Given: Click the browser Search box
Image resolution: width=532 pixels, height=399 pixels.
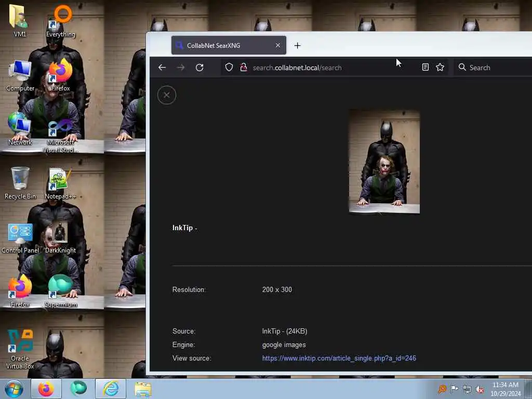Looking at the screenshot, I should [x=494, y=67].
